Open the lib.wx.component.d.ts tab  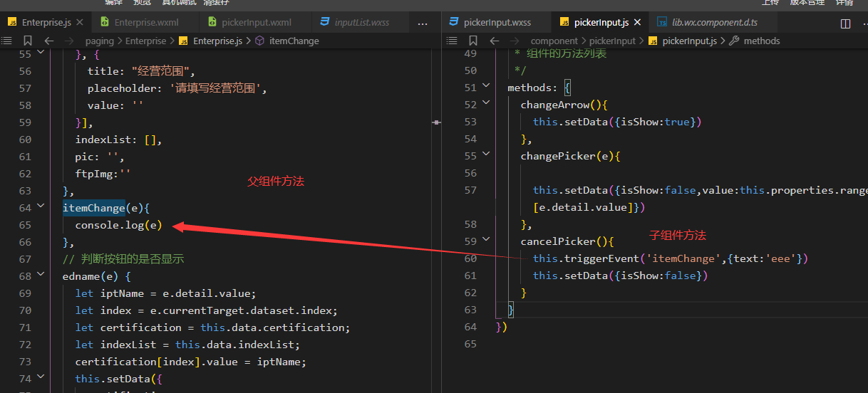713,23
